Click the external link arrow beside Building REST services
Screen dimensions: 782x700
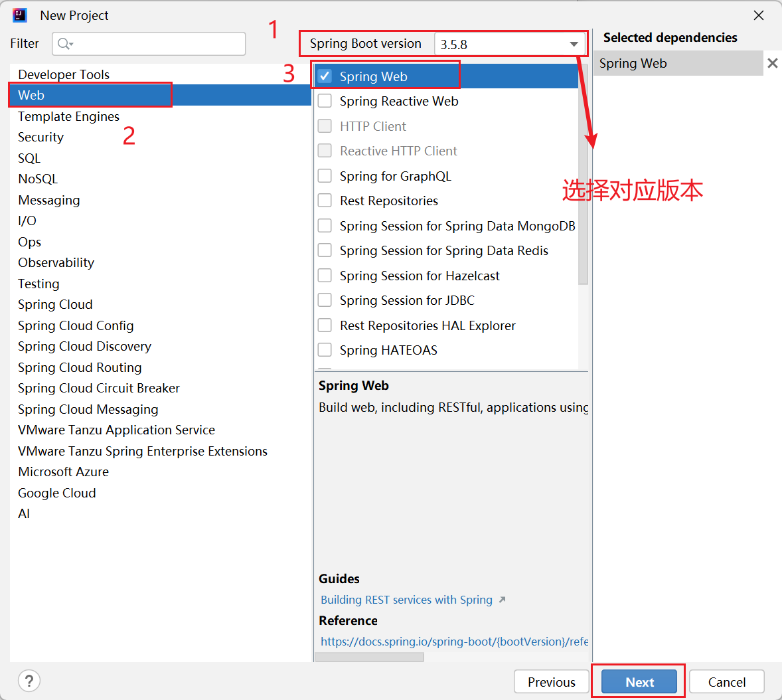click(503, 600)
